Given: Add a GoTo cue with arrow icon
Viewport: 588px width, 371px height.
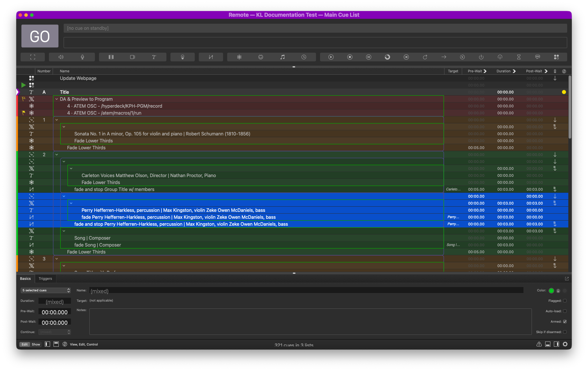Looking at the screenshot, I should (x=444, y=57).
